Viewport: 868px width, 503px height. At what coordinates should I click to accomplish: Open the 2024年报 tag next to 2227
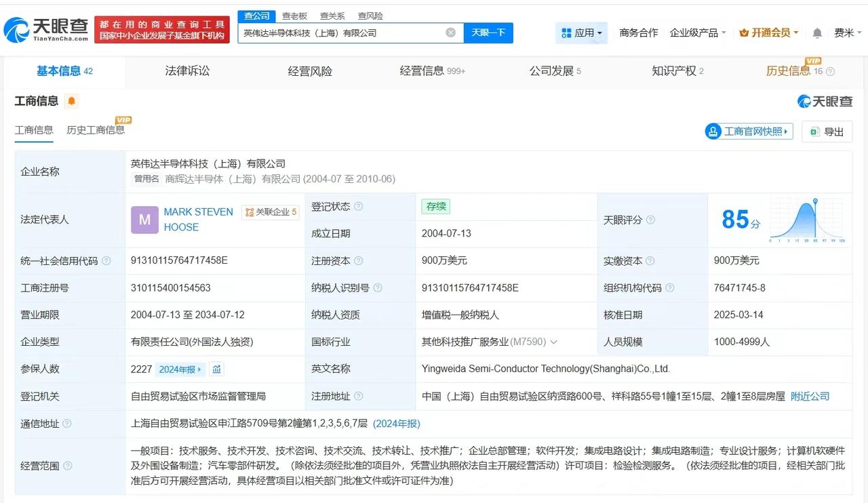(x=180, y=369)
